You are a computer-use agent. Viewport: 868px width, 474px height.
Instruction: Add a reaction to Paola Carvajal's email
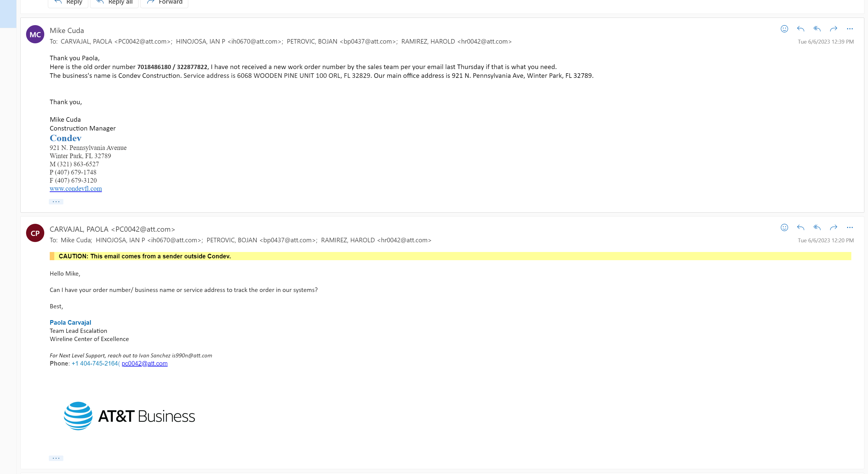coord(784,227)
